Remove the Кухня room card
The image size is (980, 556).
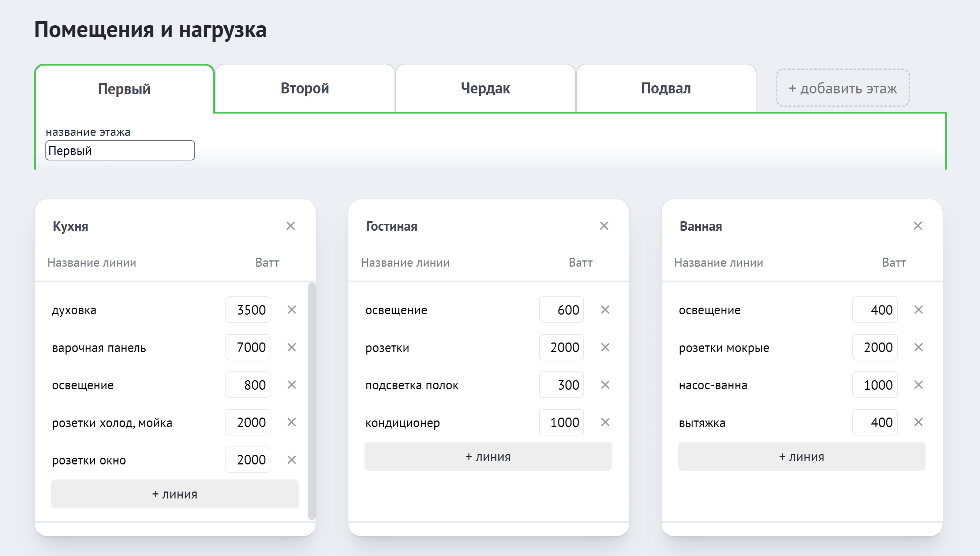tap(291, 226)
